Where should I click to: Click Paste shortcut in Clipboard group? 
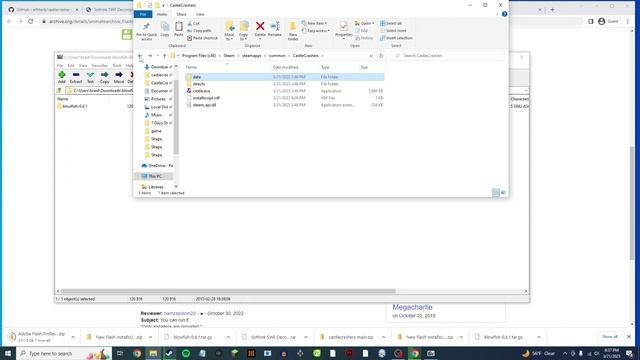coord(202,38)
